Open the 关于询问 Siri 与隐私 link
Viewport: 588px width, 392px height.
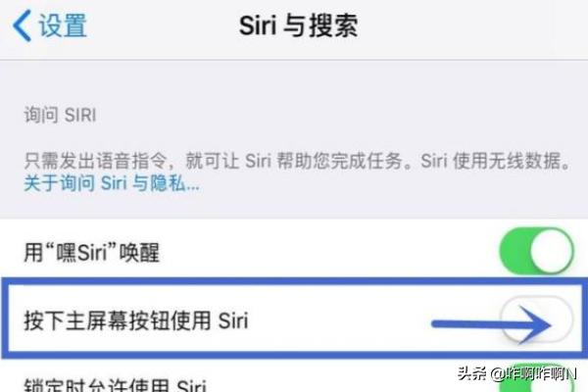[x=112, y=183]
